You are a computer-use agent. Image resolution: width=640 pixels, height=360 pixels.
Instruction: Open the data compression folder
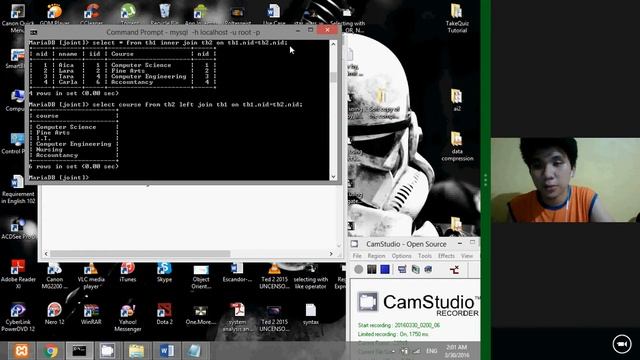457,146
